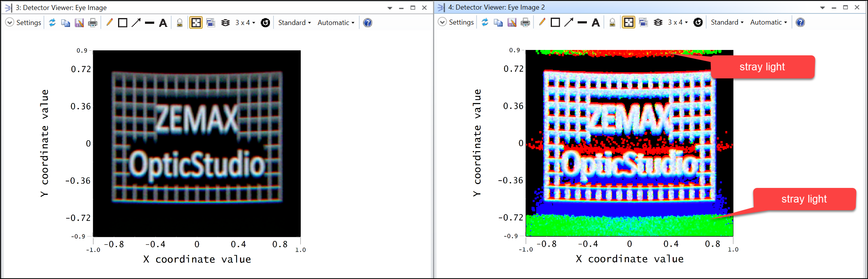This screenshot has height=279, width=868.
Task: Save the Eye Image window graphic
Action: [x=79, y=23]
